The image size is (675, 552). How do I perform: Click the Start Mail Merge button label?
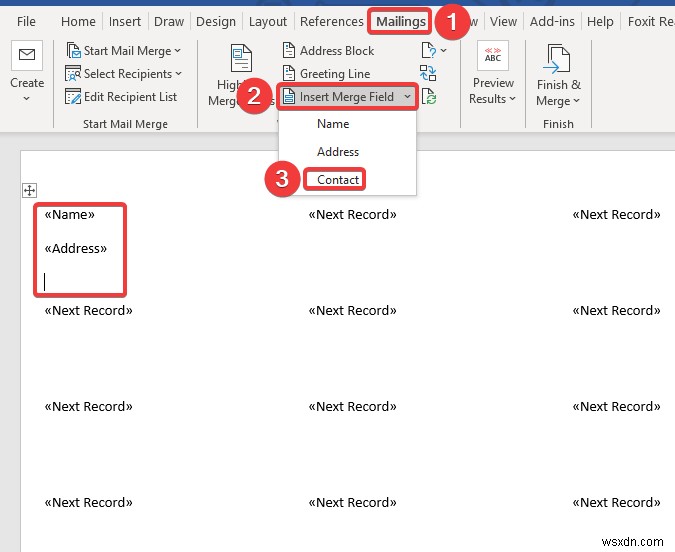pos(127,51)
